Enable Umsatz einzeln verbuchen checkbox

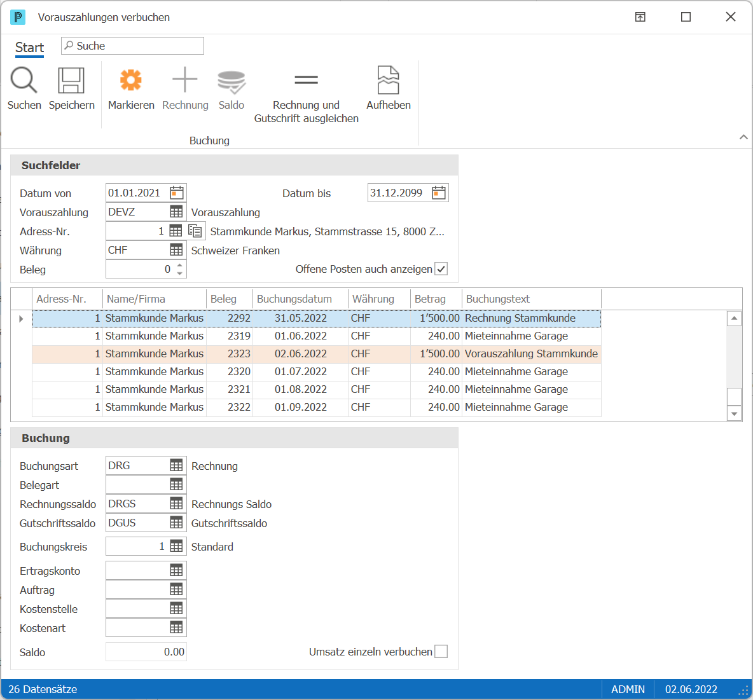[441, 652]
